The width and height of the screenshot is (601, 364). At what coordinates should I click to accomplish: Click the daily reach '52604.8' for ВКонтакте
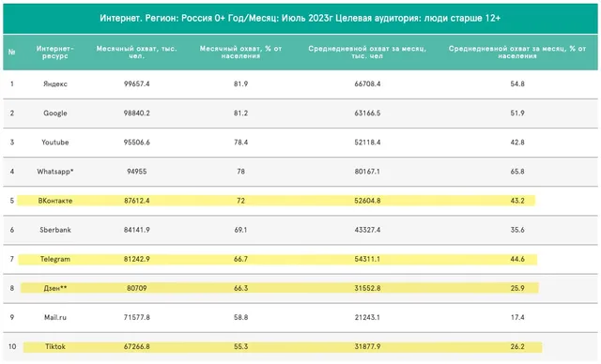tap(367, 201)
